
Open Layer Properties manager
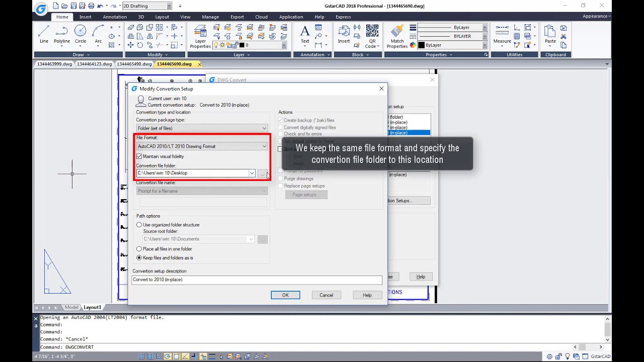click(x=200, y=36)
